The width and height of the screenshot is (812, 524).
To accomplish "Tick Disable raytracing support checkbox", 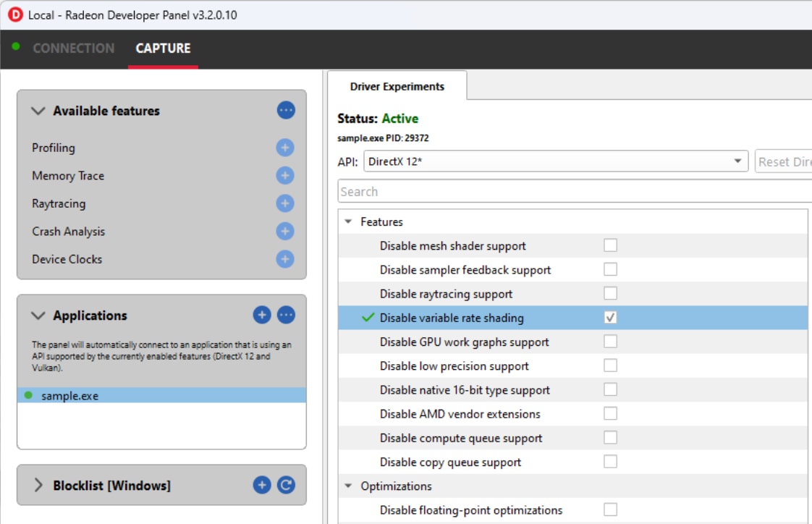I will coord(610,293).
